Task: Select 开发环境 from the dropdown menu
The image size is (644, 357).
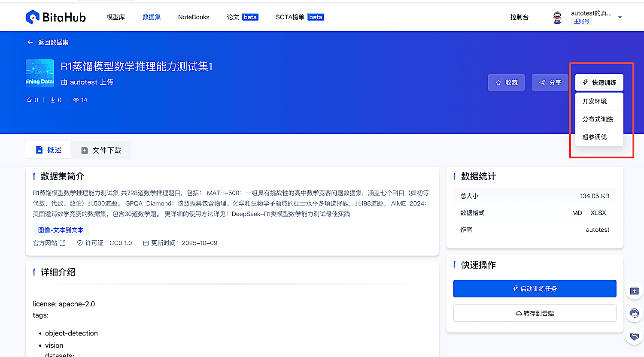Action: coord(599,101)
